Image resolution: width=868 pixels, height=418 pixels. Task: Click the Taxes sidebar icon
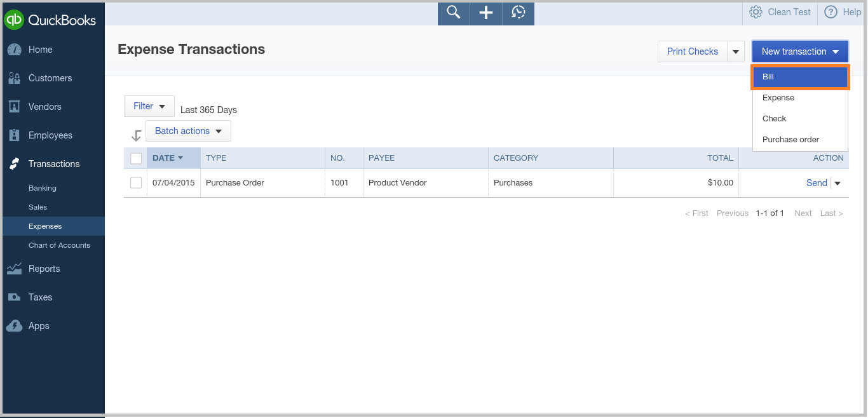(x=15, y=297)
